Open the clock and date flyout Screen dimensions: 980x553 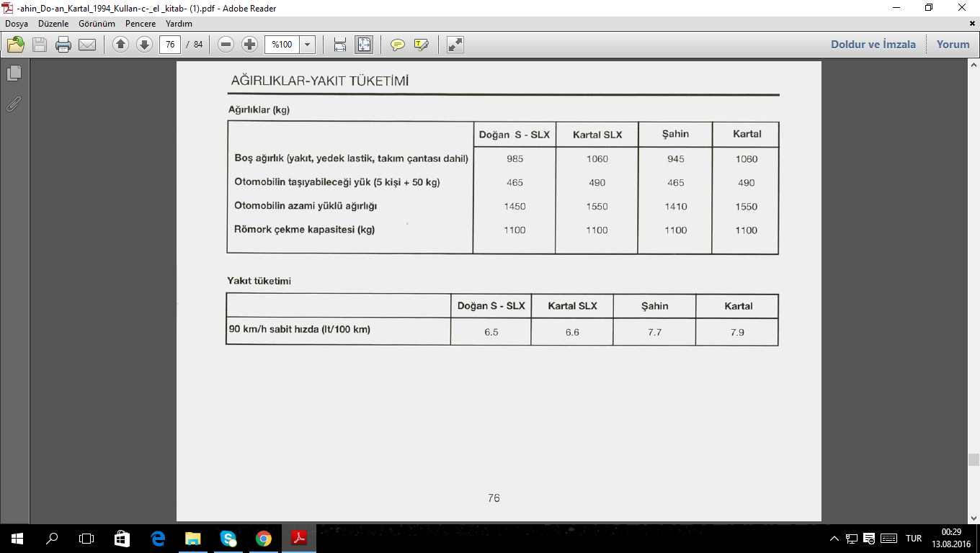(951, 538)
